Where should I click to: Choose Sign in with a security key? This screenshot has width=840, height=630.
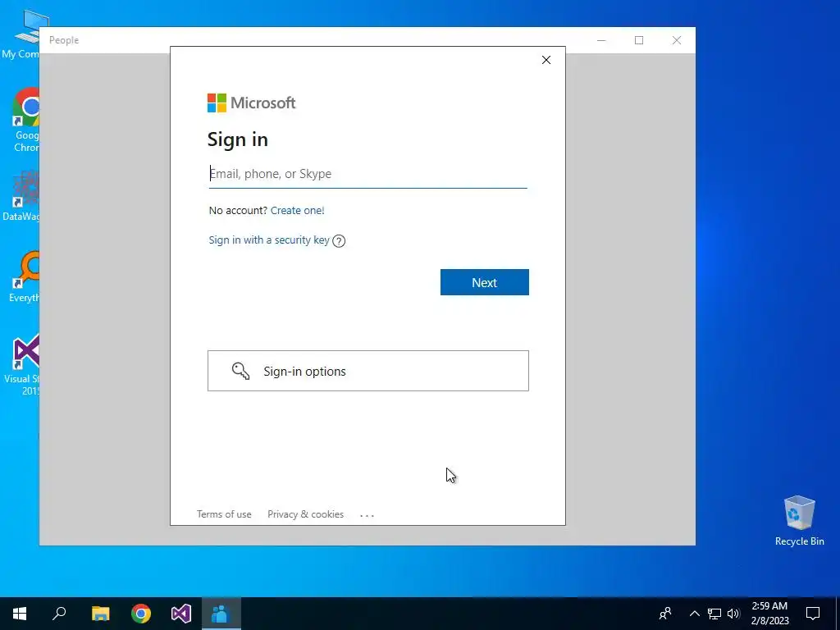pyautogui.click(x=269, y=240)
